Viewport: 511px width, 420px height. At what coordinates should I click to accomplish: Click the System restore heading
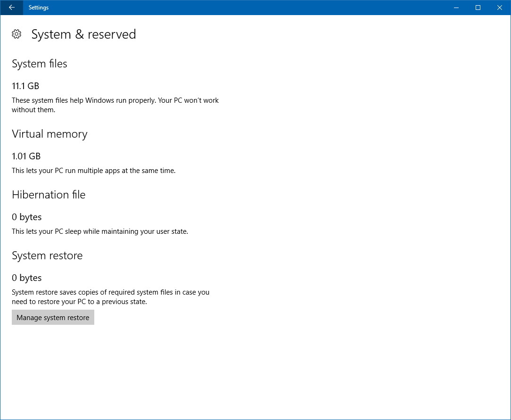47,255
